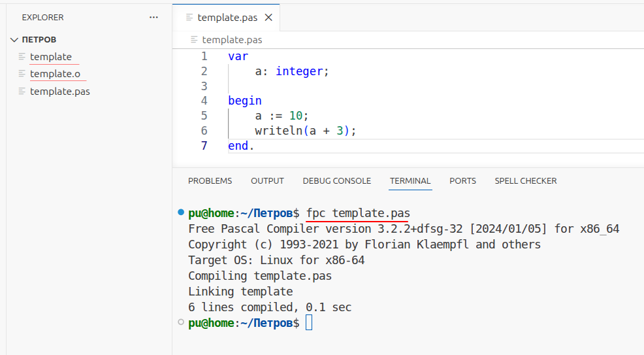644x355 pixels.
Task: Close the template.pas editor tab
Action: pyautogui.click(x=269, y=18)
